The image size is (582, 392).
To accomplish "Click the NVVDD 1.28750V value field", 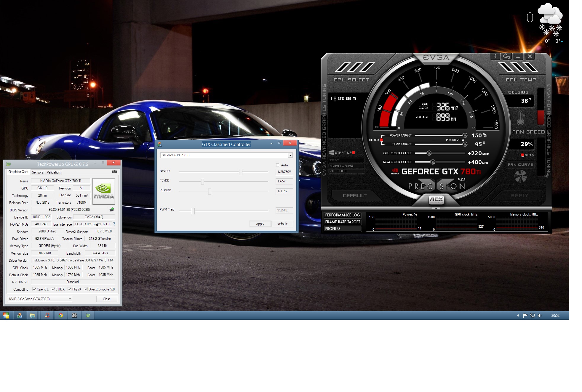I will tap(284, 172).
